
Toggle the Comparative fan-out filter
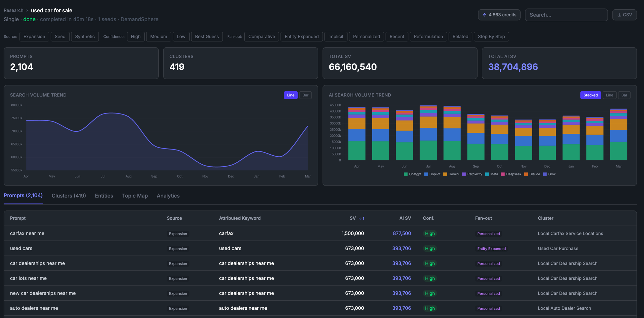pos(261,36)
